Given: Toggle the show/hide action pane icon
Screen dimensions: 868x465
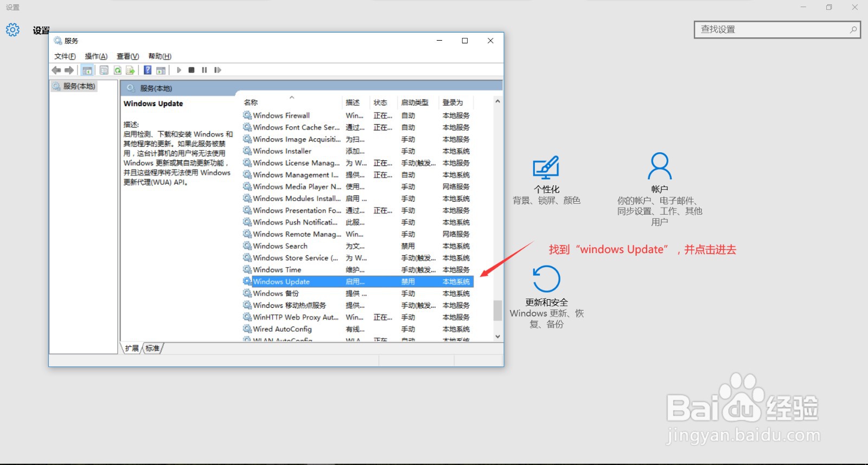Looking at the screenshot, I should point(161,70).
